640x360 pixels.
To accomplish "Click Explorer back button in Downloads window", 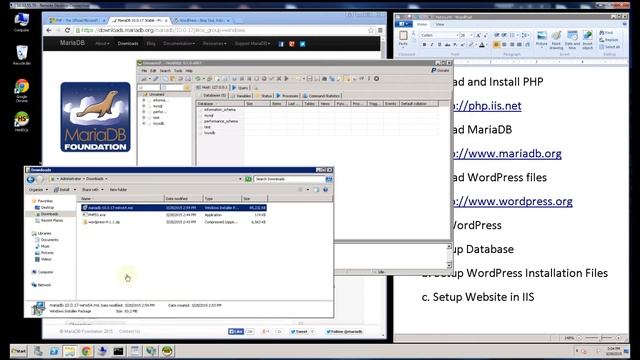I will click(31, 179).
